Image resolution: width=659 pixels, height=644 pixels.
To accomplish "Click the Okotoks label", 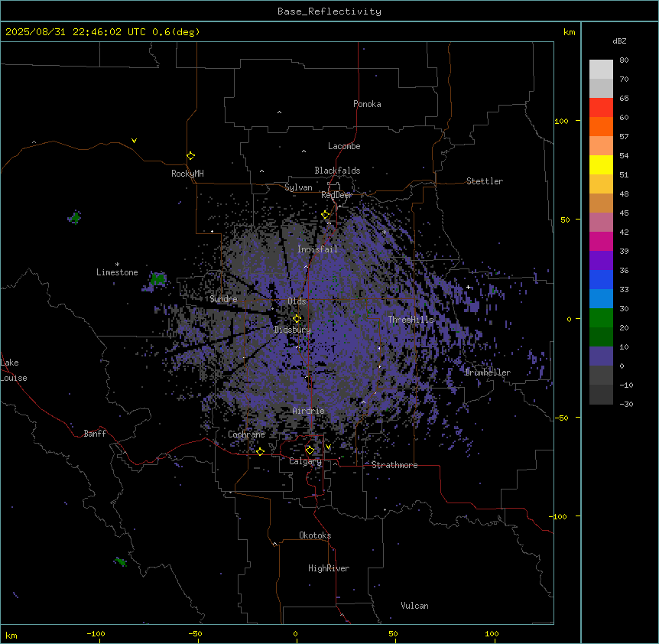I will coord(315,535).
